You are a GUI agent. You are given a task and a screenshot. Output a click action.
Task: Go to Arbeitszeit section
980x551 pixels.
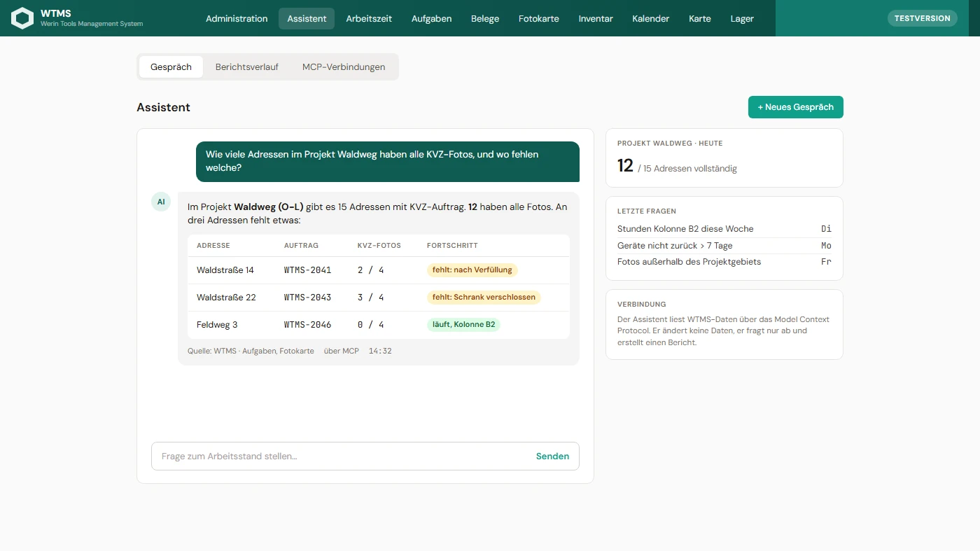[369, 19]
